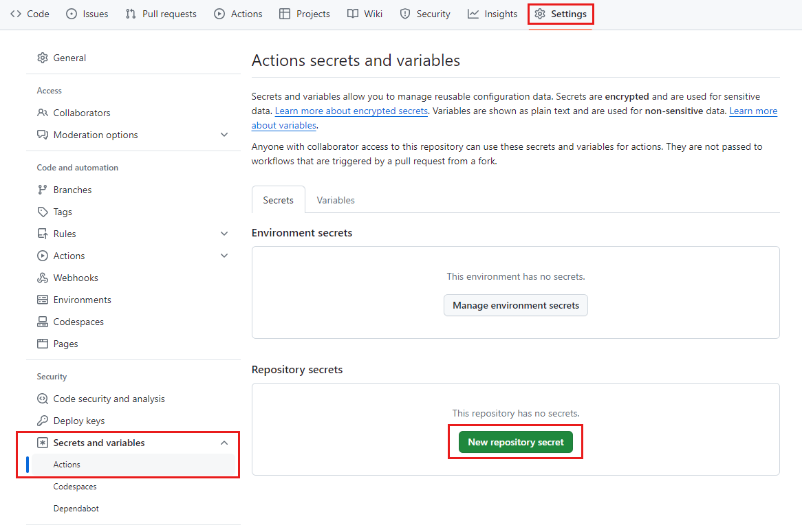This screenshot has height=532, width=802.
Task: Open Codespaces under Secrets and variables
Action: click(x=75, y=487)
